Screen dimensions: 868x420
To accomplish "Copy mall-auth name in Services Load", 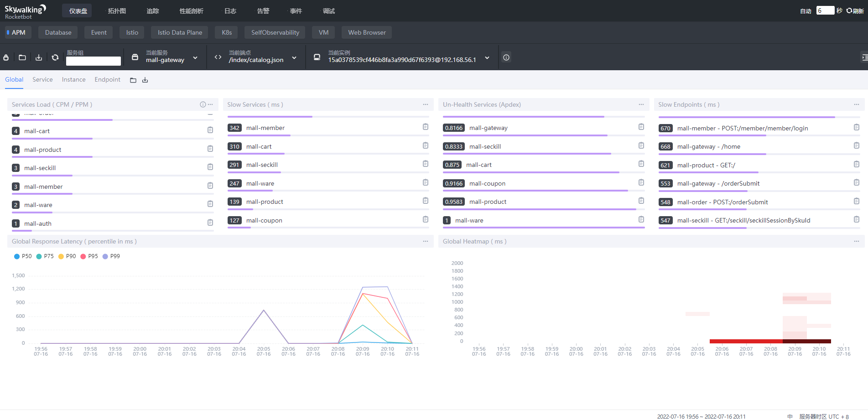I will pyautogui.click(x=210, y=223).
